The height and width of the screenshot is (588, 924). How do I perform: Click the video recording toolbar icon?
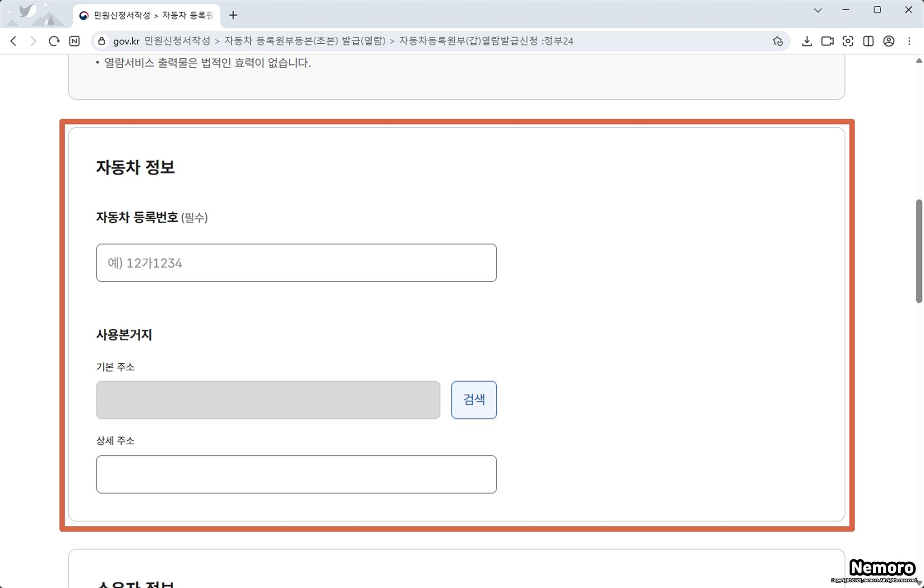coord(827,41)
